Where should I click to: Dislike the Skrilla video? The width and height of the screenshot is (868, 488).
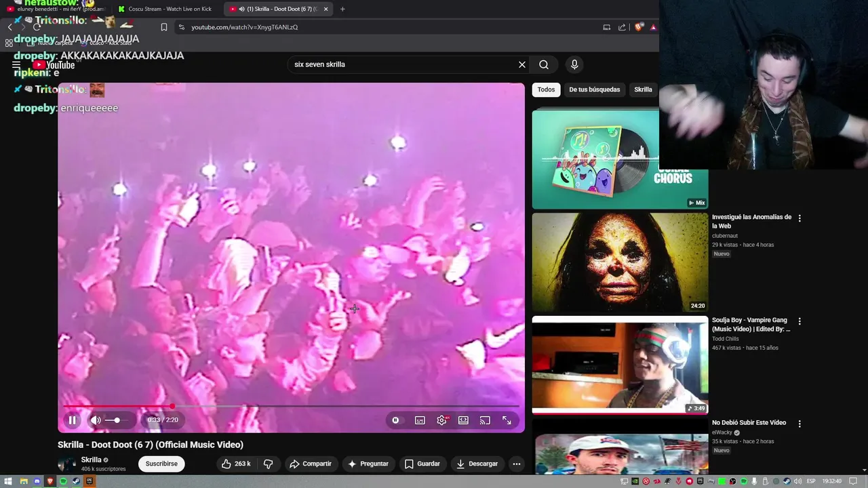point(268,464)
